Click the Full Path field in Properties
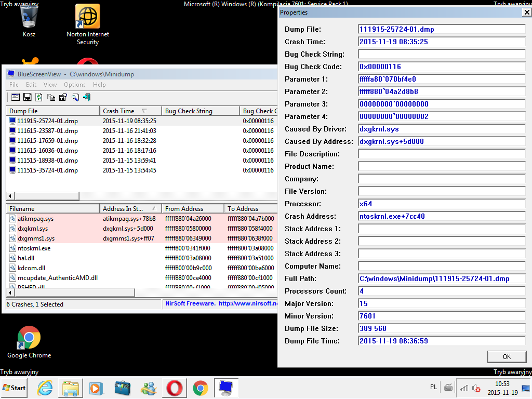 (442, 278)
